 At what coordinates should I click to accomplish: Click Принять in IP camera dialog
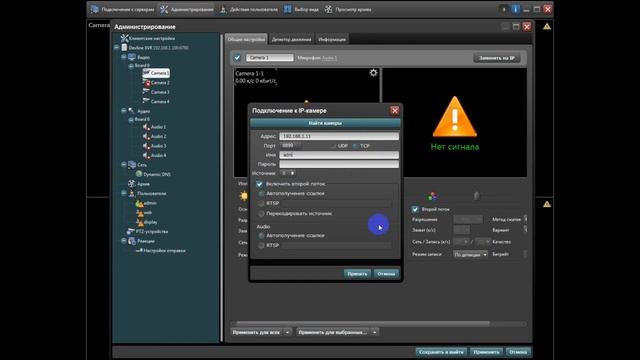[x=357, y=273]
